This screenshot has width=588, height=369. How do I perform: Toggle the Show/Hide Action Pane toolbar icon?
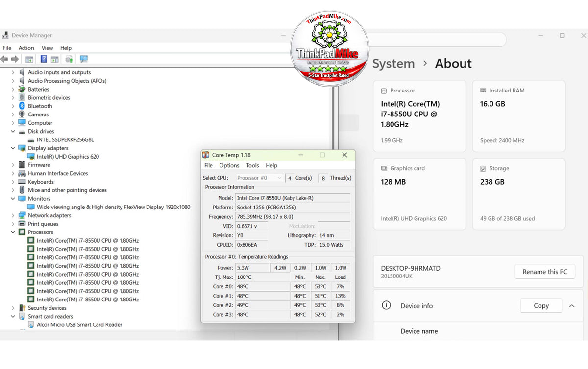(x=55, y=59)
